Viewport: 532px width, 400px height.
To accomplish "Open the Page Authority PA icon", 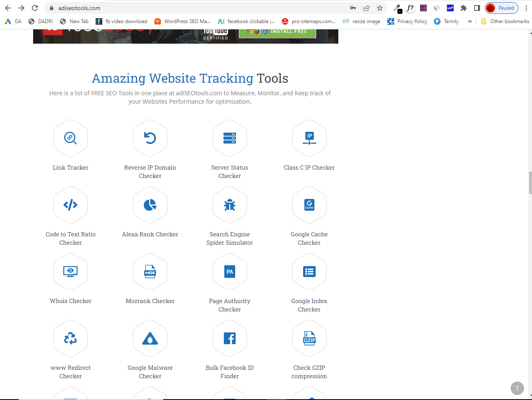I will click(x=230, y=272).
